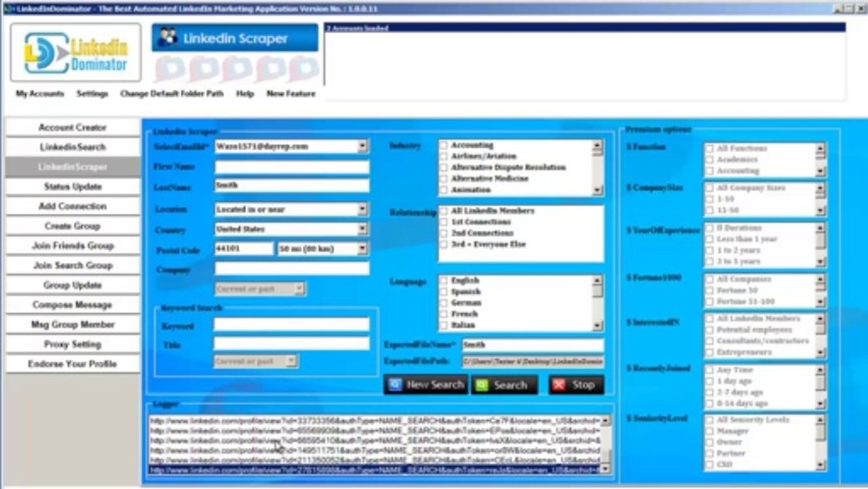
Task: Click the First Name input field
Action: [292, 167]
